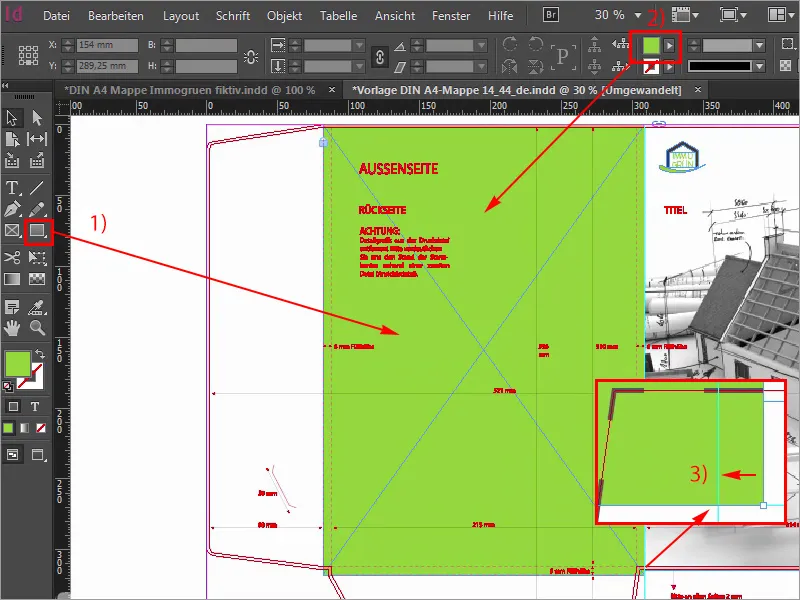This screenshot has width=800, height=600.
Task: Open the scale X percentage dropdown
Action: (359, 45)
